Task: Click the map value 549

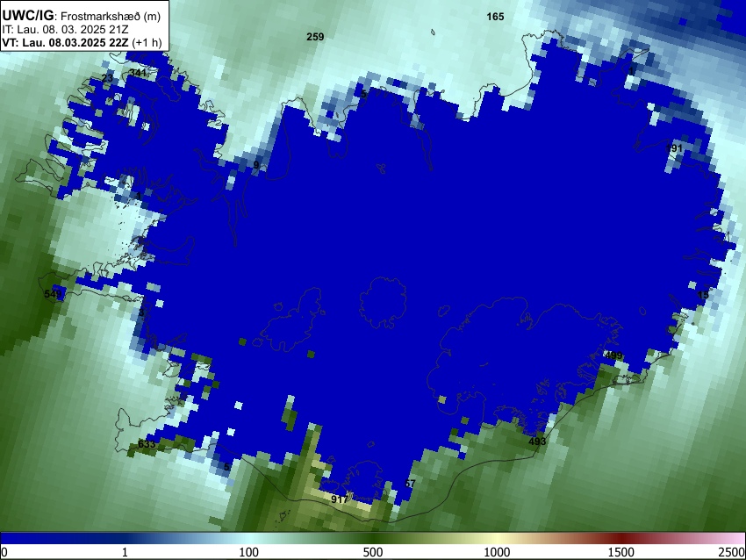Action: click(53, 294)
